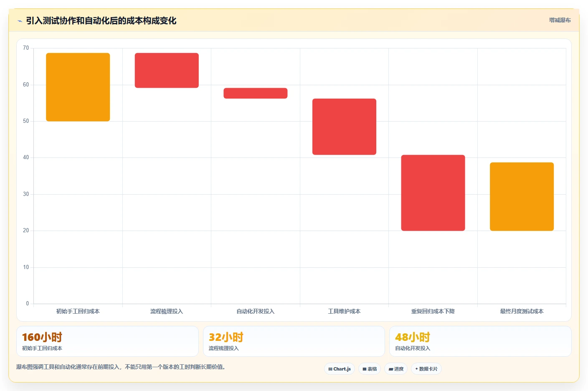Click the x-axis label 流程梳理投入
Viewport: 588px width, 391px height.
[167, 311]
